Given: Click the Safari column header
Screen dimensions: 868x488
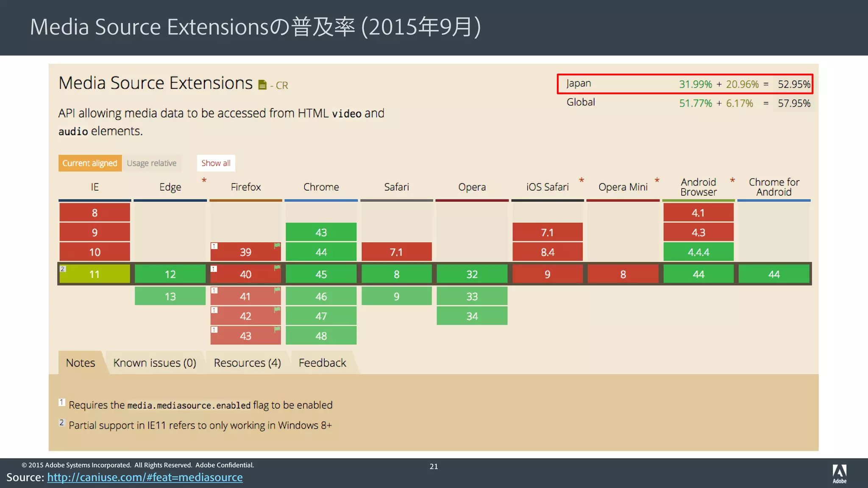Looking at the screenshot, I should 396,187.
